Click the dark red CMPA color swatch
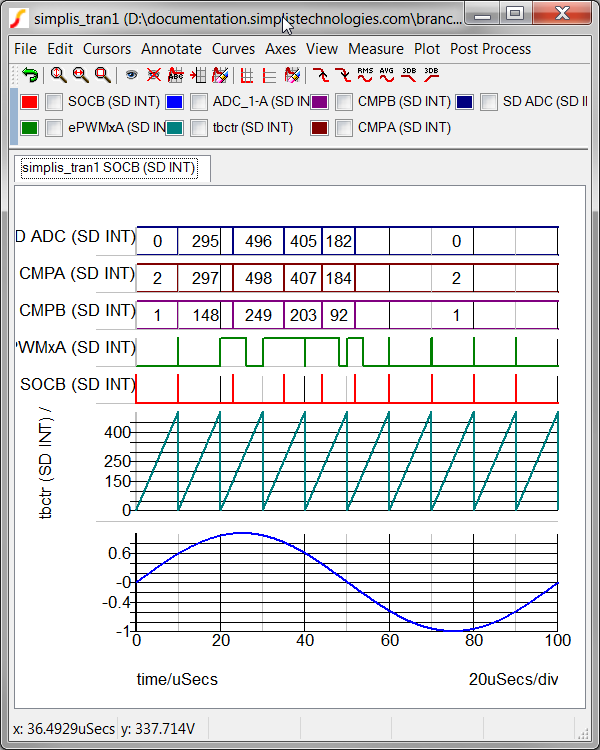The width and height of the screenshot is (600, 750). click(320, 128)
